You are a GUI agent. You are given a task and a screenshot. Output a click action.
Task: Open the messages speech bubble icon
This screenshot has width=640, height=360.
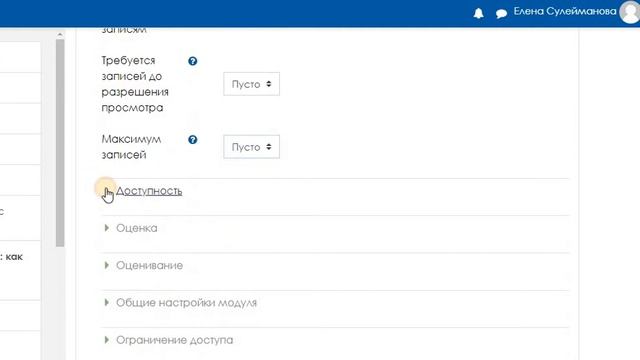pyautogui.click(x=501, y=13)
